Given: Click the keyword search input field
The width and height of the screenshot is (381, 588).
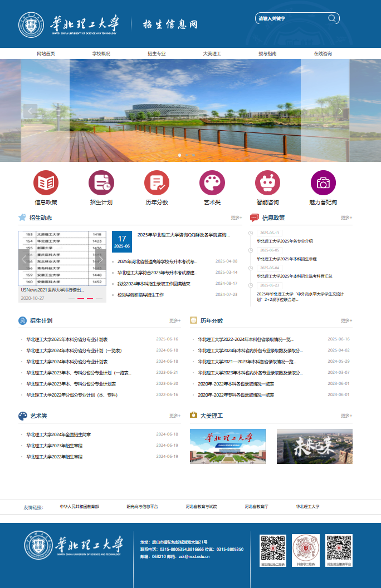Looking at the screenshot, I should tap(291, 18).
